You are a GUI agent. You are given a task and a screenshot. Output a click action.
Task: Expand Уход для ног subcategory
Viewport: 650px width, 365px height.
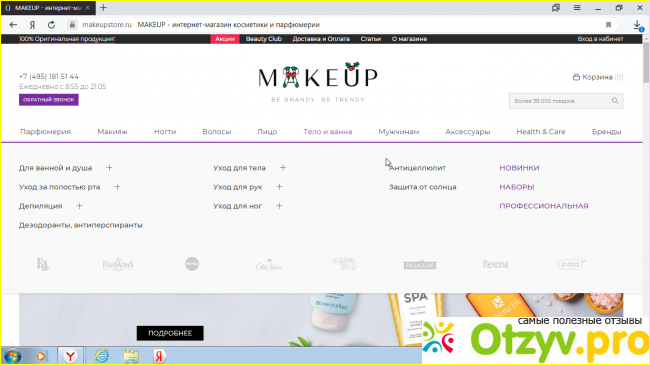(x=279, y=206)
